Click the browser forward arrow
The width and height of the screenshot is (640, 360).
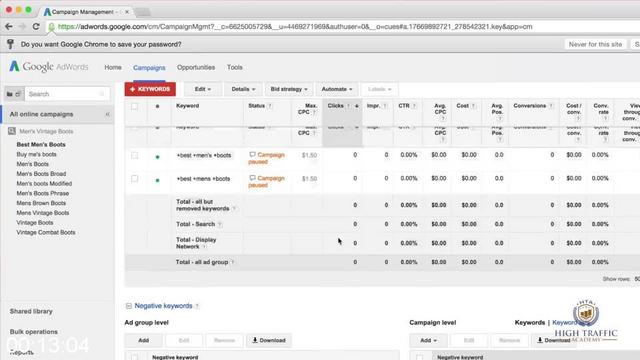point(22,27)
